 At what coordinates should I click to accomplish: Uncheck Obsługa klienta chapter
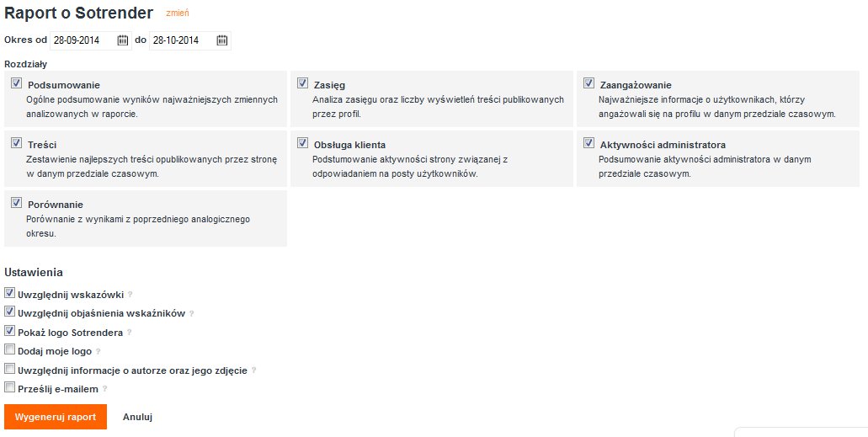[303, 143]
